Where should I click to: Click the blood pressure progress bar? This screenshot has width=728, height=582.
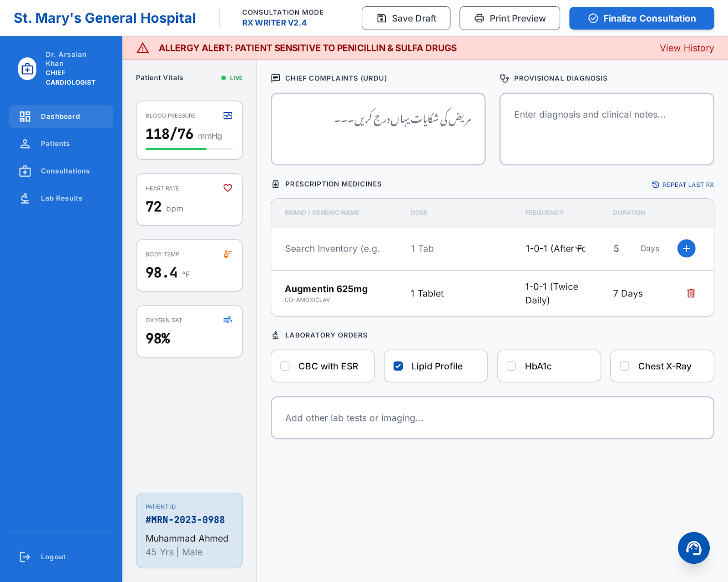click(x=189, y=149)
